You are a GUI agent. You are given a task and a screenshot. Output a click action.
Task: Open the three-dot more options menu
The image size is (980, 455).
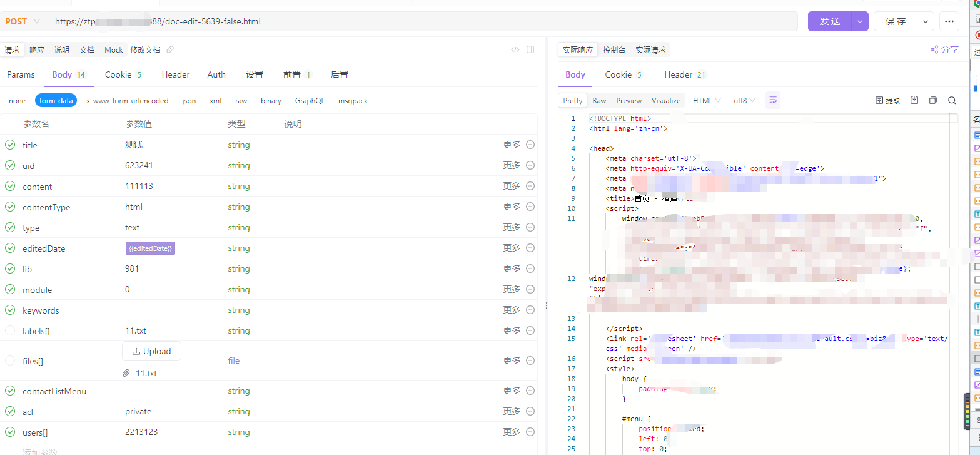pyautogui.click(x=949, y=21)
